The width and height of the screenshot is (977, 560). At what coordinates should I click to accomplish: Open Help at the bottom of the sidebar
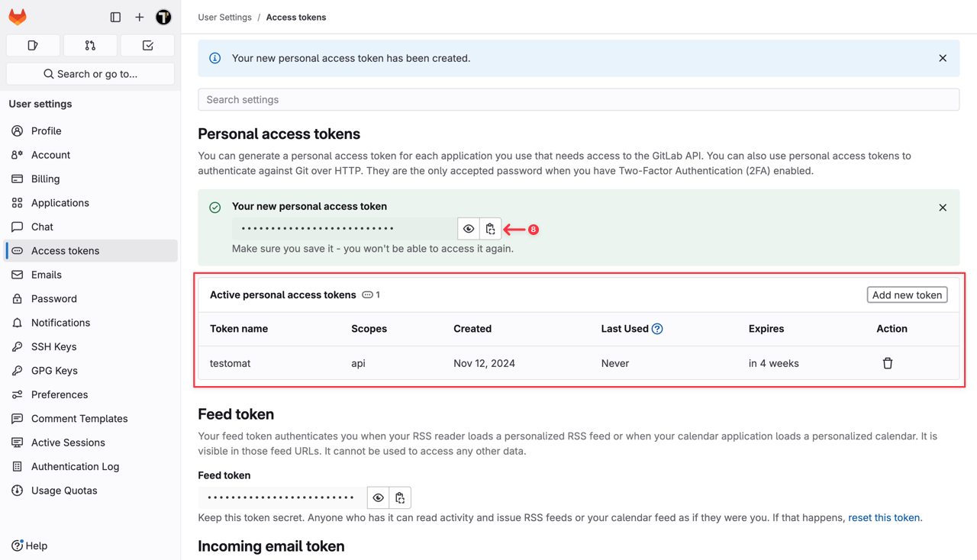[x=29, y=546]
